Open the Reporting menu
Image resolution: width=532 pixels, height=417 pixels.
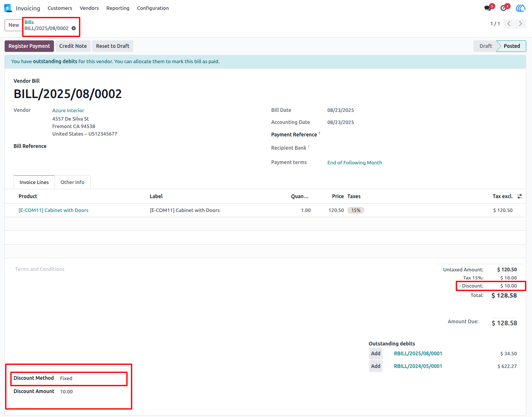118,8
